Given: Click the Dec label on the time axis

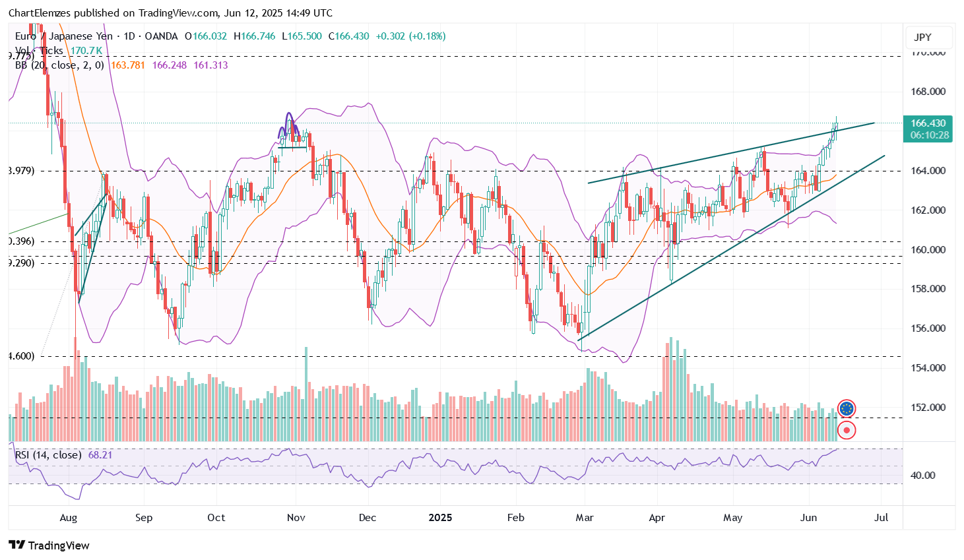Looking at the screenshot, I should (x=368, y=518).
